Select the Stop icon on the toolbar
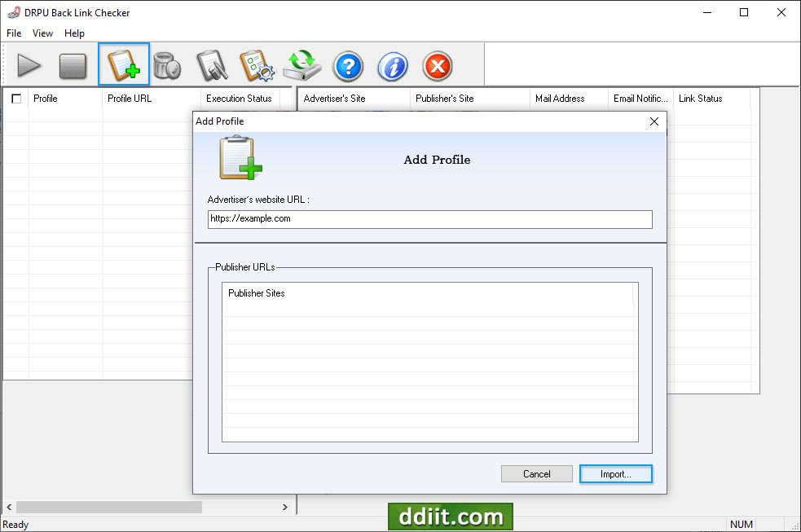The image size is (801, 532). tap(73, 66)
